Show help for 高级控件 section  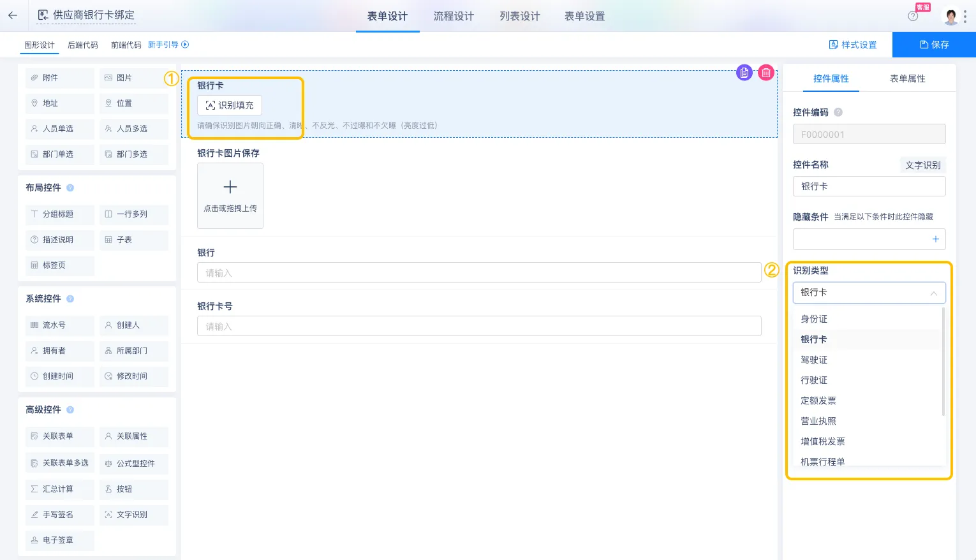[x=70, y=409]
